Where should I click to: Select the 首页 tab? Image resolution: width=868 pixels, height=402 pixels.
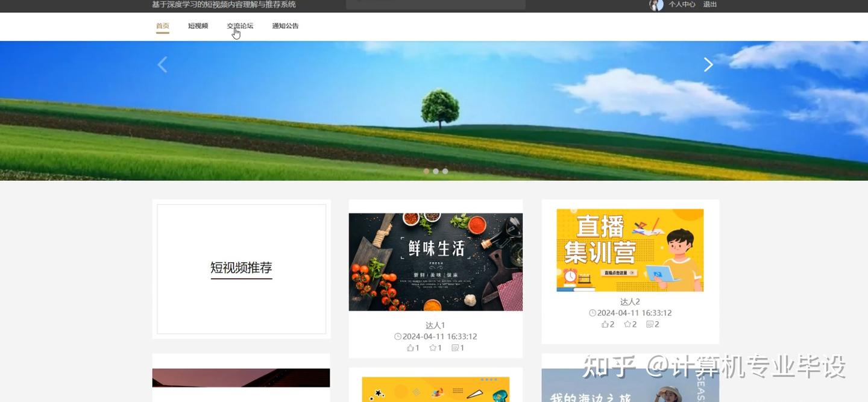(161, 26)
